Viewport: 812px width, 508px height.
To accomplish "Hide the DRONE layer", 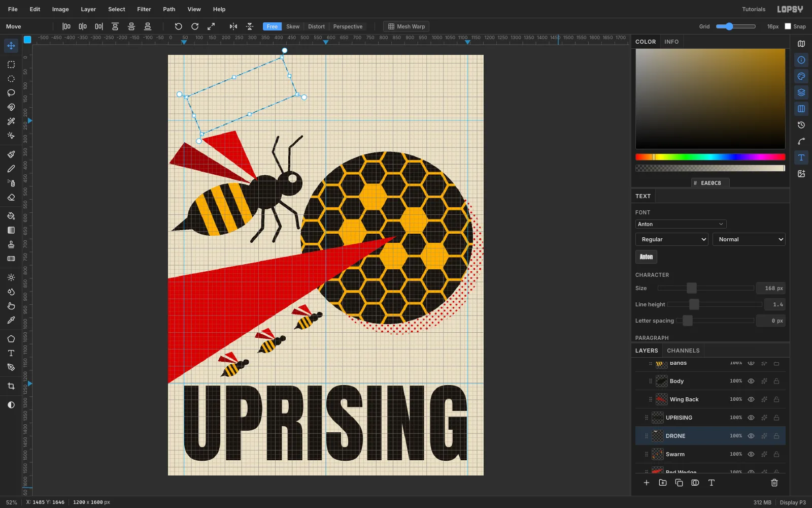I will point(751,436).
